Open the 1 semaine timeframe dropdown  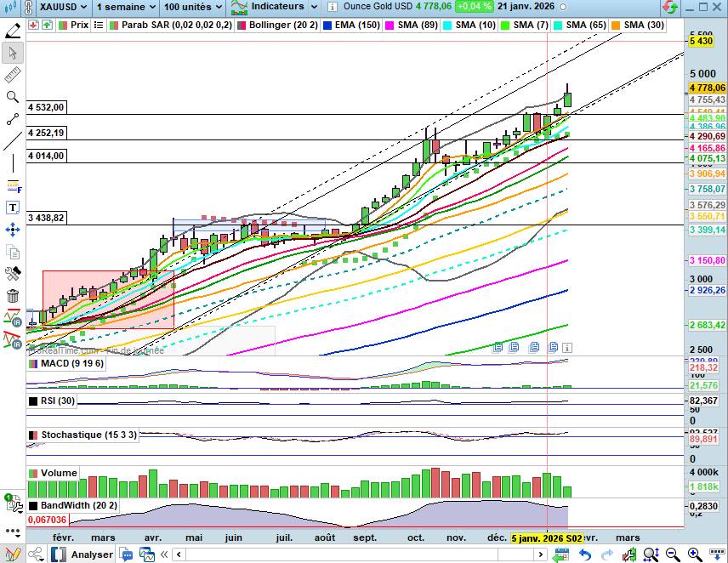click(x=124, y=7)
